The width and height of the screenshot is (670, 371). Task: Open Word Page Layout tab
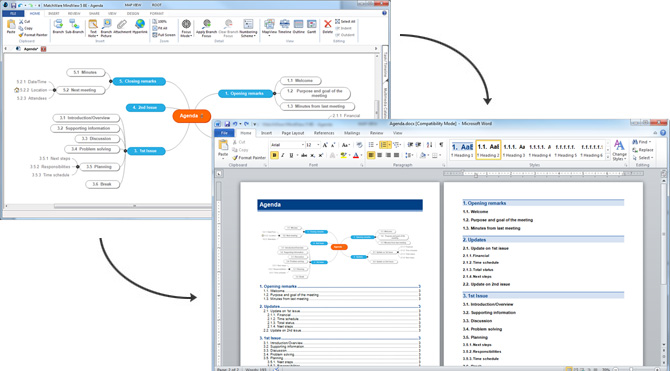[293, 133]
